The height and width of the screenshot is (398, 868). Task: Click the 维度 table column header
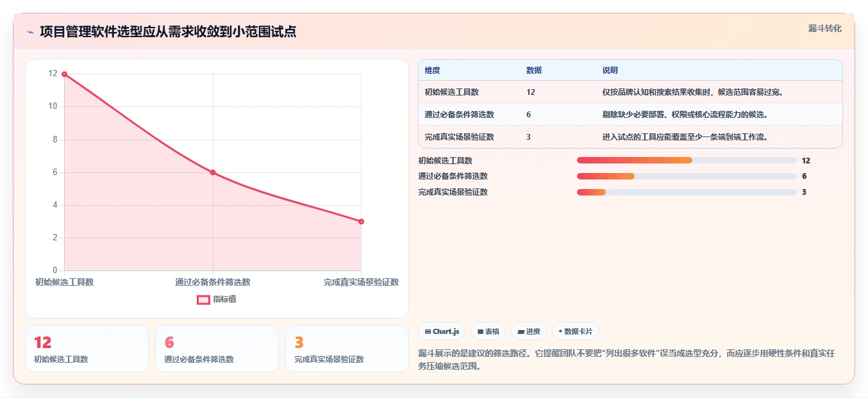[432, 70]
